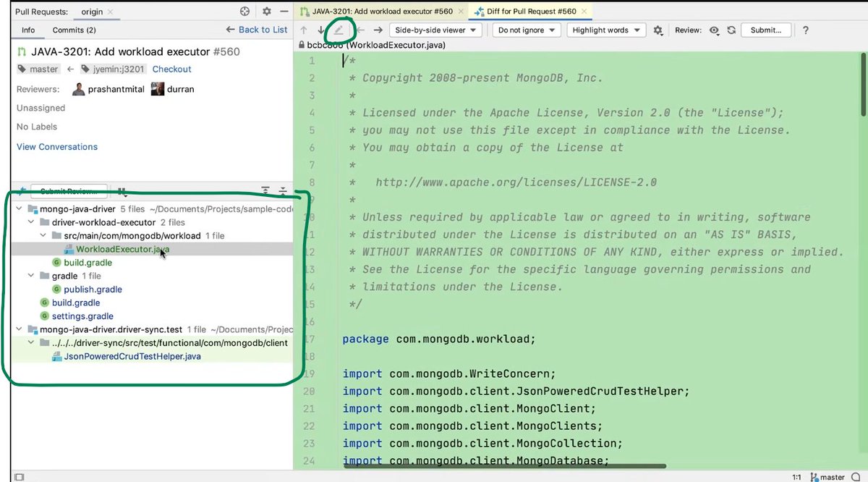The height and width of the screenshot is (482, 868).
Task: Expand all files in changes tree
Action: (x=265, y=190)
